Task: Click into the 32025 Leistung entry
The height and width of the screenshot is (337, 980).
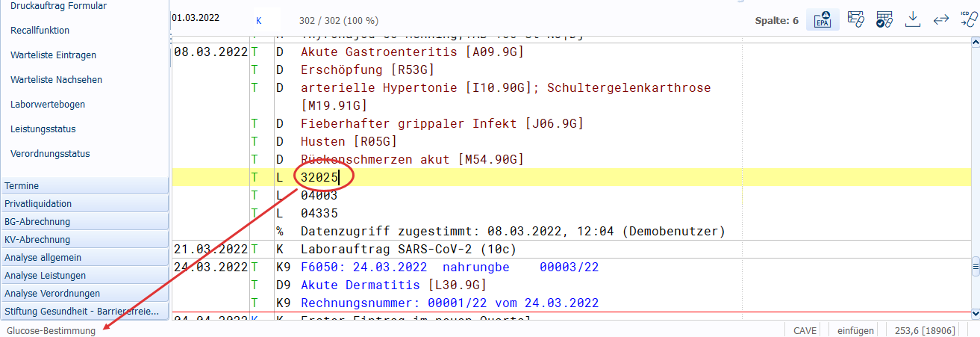Action: pyautogui.click(x=319, y=178)
